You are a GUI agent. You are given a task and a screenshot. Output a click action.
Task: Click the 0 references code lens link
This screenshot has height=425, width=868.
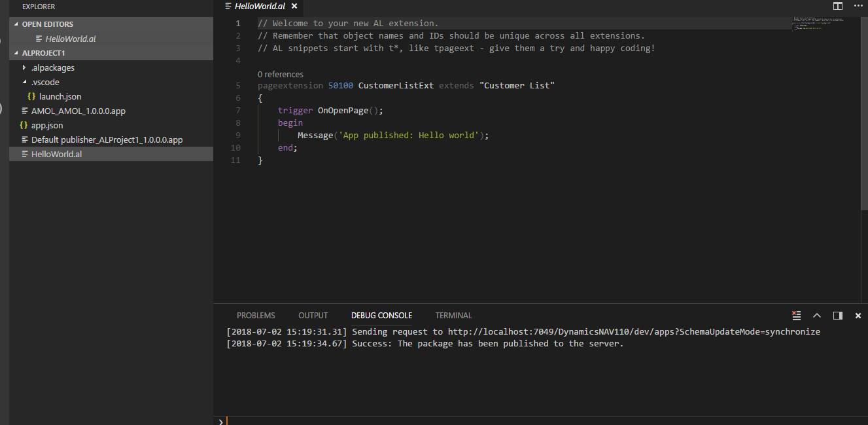pos(280,74)
